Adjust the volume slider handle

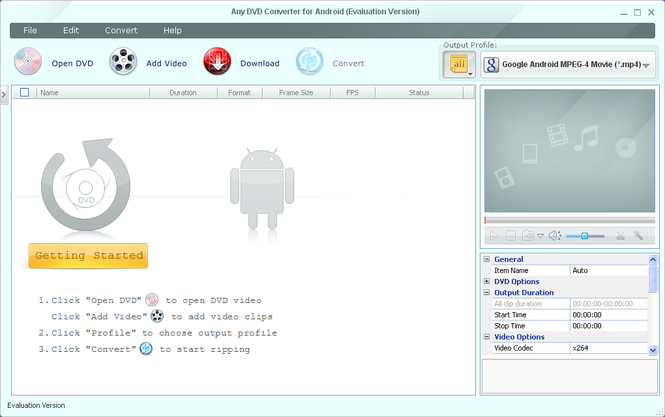click(584, 236)
